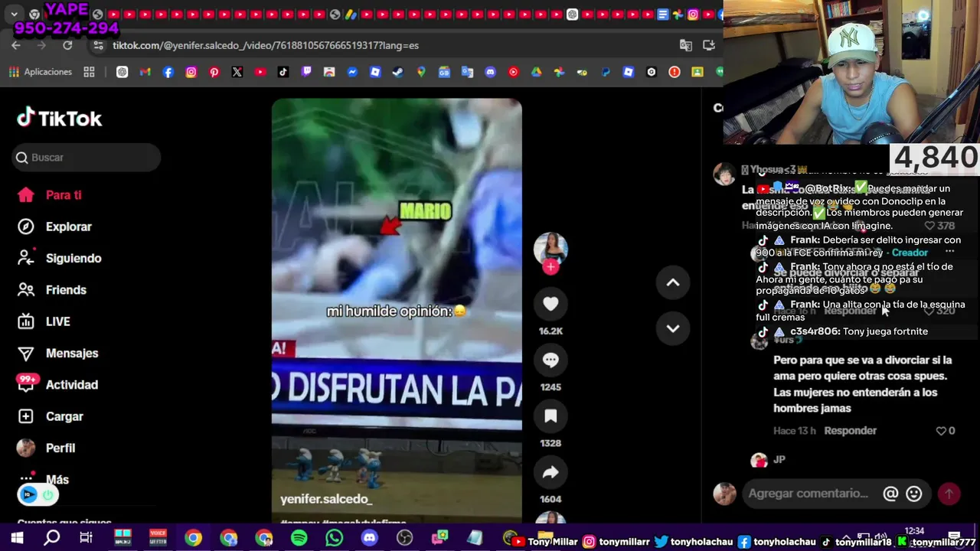Open Windows Start menu

point(16,538)
